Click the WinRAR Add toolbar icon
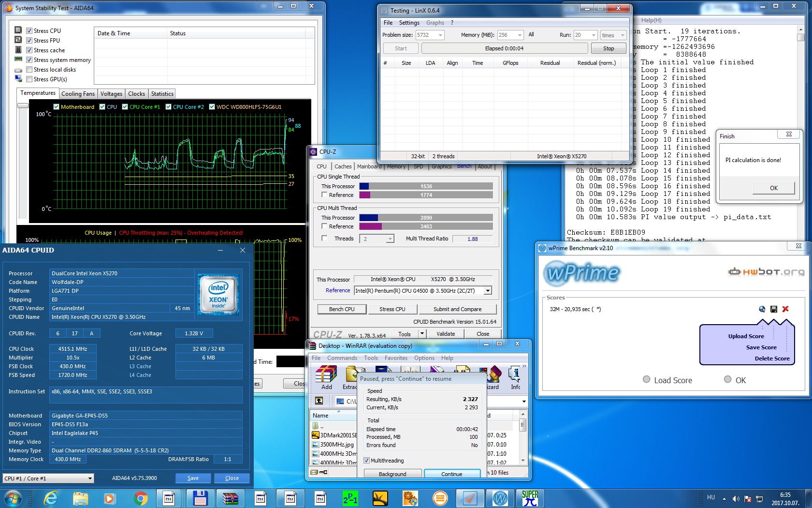Image resolution: width=812 pixels, height=508 pixels. pos(326,378)
